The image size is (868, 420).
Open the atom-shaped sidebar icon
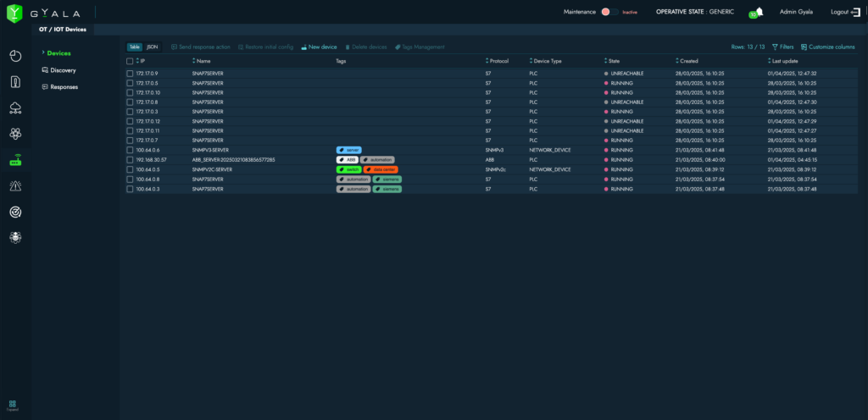click(15, 134)
